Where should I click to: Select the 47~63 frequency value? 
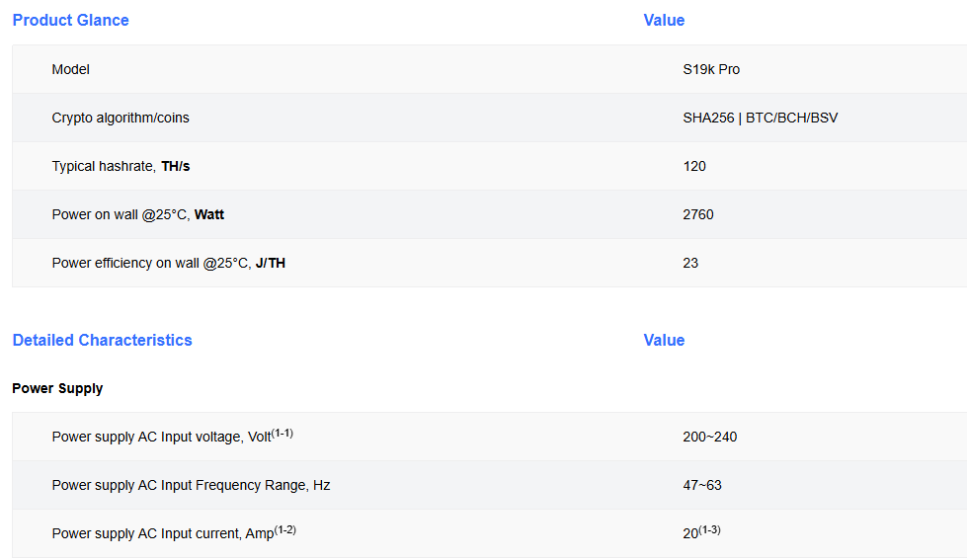pyautogui.click(x=702, y=485)
